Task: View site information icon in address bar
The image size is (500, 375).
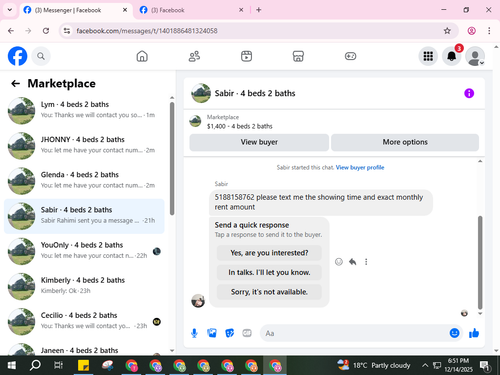Action: pos(67,31)
